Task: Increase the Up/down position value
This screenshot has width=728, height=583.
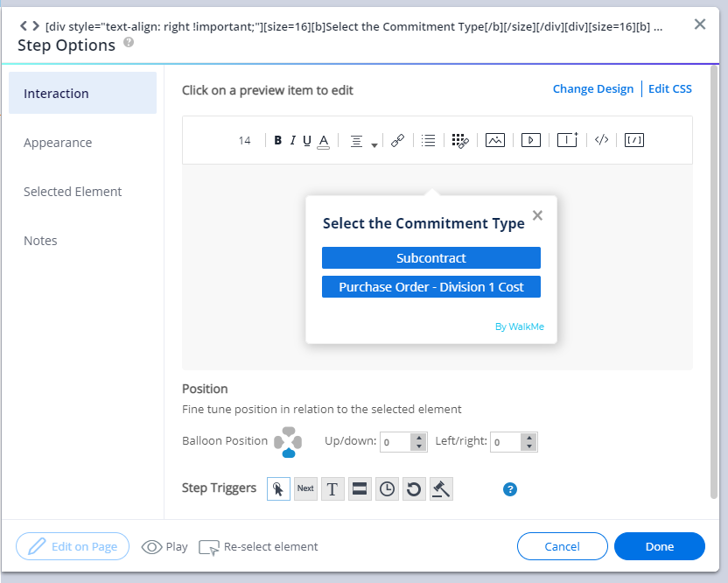Action: pyautogui.click(x=419, y=438)
